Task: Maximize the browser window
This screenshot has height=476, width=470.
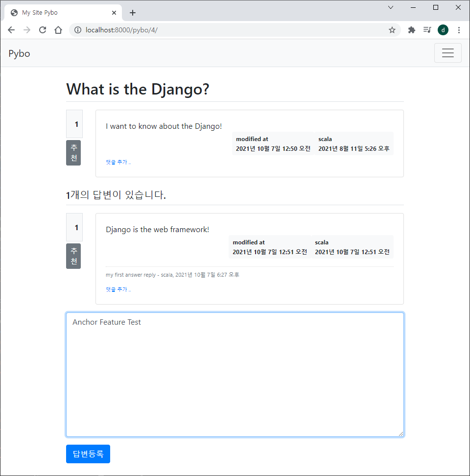Action: coord(436,7)
